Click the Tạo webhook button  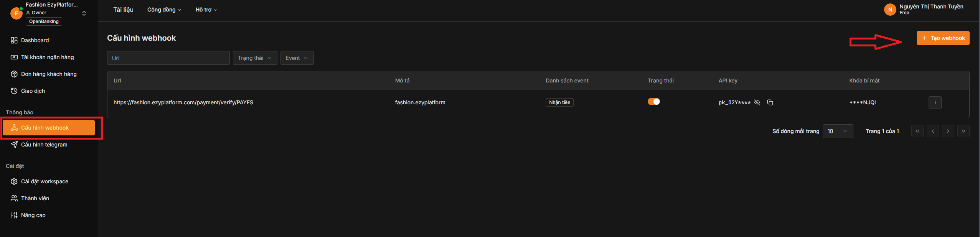click(943, 38)
